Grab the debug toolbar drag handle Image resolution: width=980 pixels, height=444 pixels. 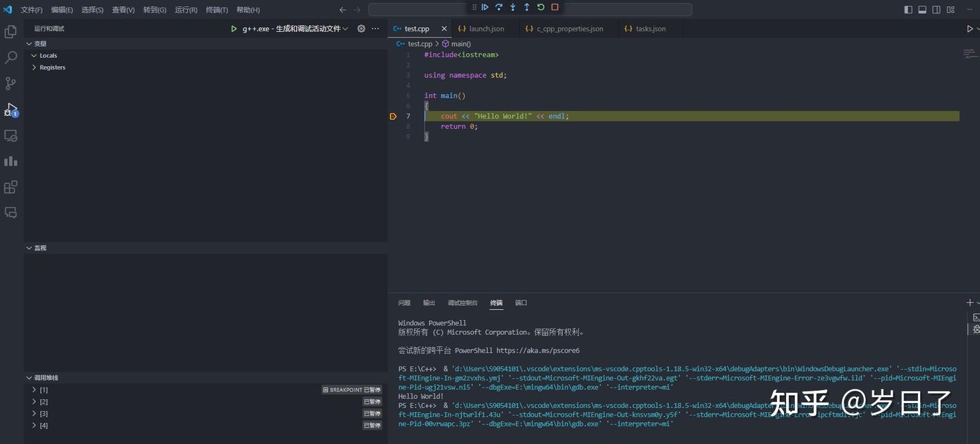[x=474, y=7]
